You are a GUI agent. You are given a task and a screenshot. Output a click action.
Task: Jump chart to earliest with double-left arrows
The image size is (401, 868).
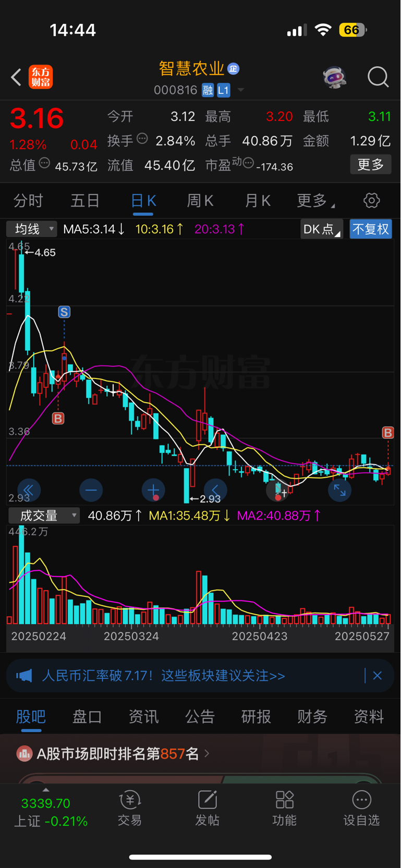tap(29, 490)
